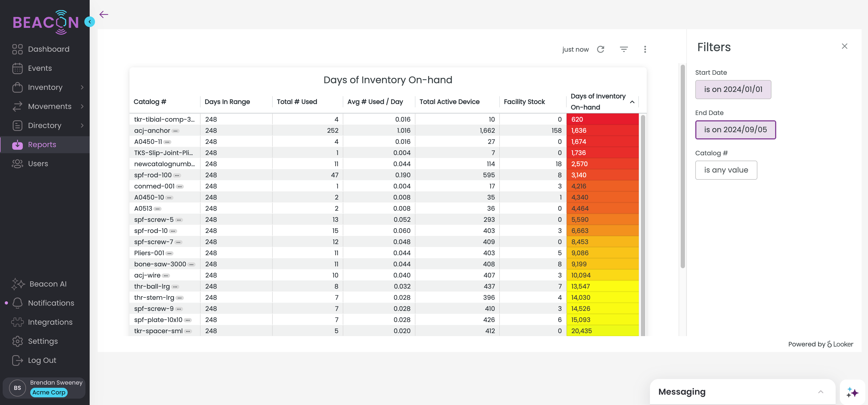Go to the Dashboard menu item

pyautogui.click(x=49, y=49)
